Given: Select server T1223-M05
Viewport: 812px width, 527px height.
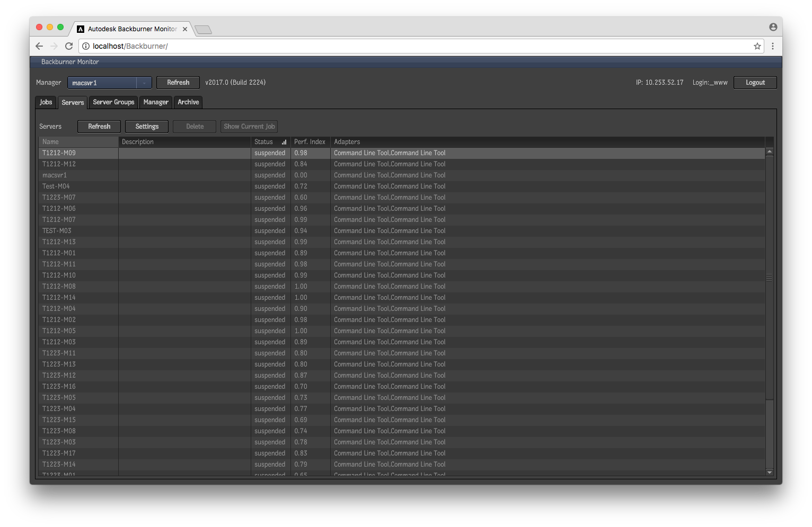Looking at the screenshot, I should point(402,398).
